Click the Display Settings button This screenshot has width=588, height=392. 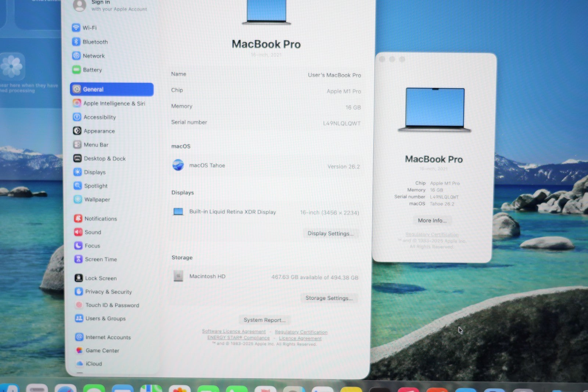click(x=330, y=234)
